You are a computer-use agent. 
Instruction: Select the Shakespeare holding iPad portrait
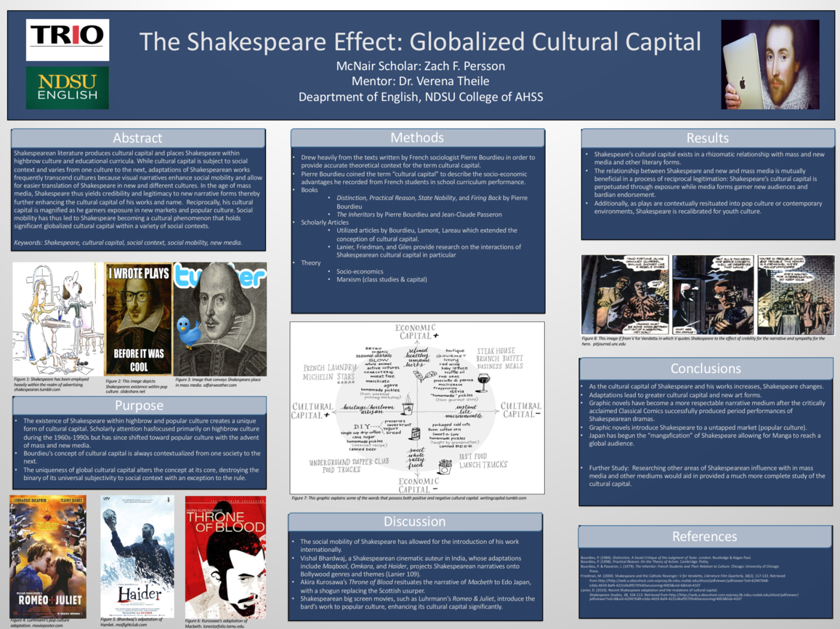[770, 64]
